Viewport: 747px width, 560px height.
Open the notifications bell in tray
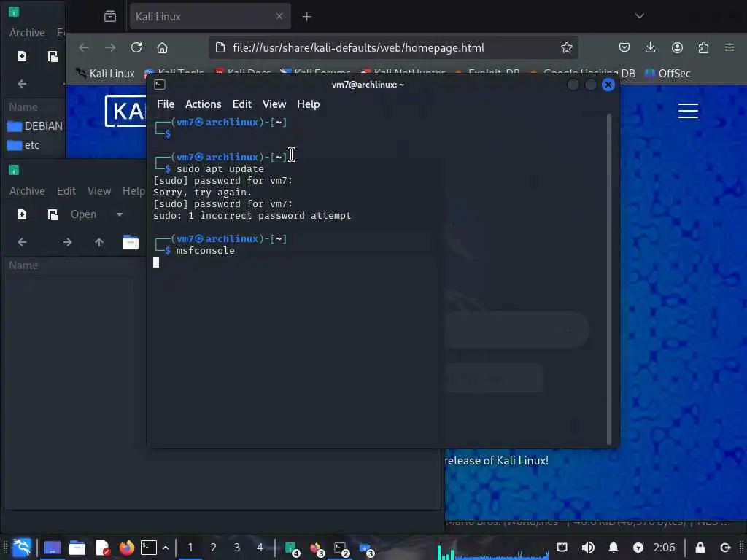pyautogui.click(x=614, y=548)
